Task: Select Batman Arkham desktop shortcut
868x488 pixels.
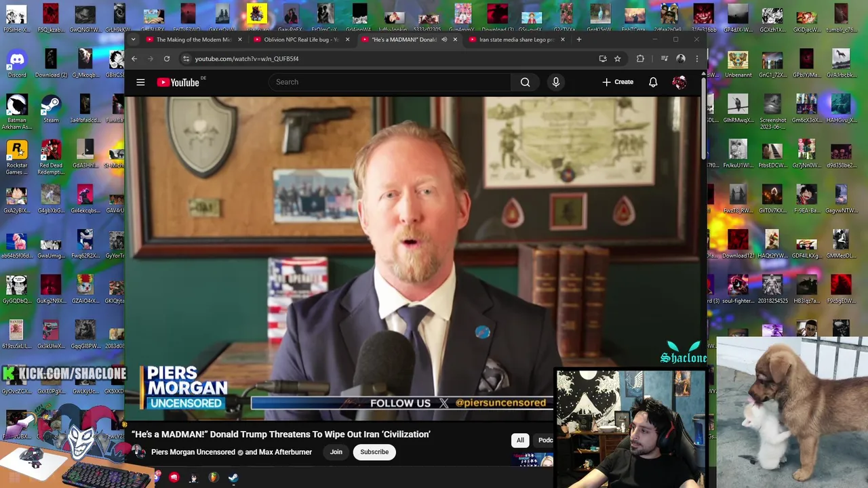Action: (x=17, y=112)
